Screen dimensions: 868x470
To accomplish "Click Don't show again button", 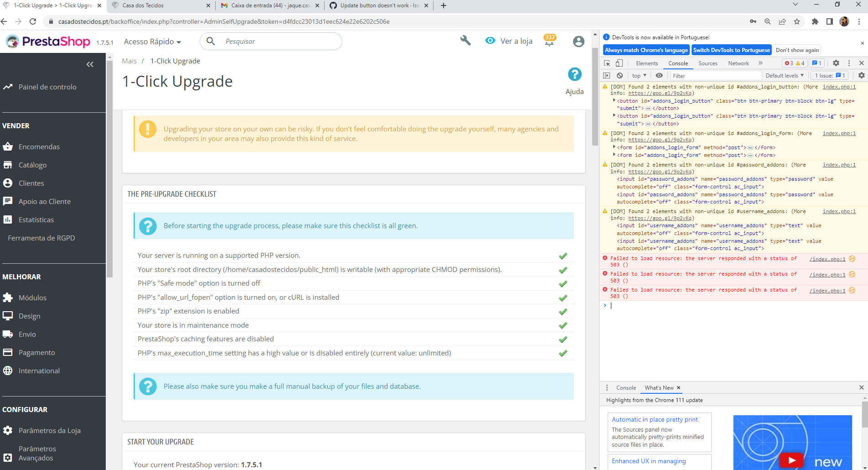I will [797, 50].
